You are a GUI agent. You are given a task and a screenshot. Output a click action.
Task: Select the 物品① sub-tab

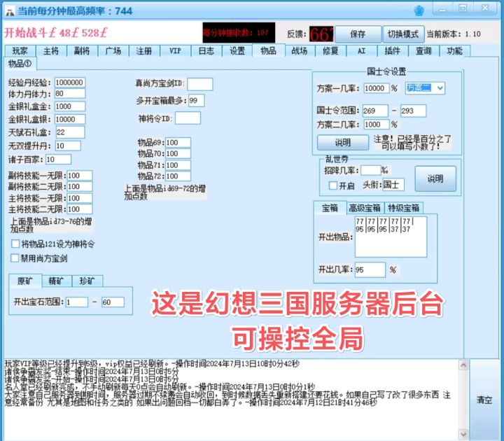pyautogui.click(x=20, y=64)
